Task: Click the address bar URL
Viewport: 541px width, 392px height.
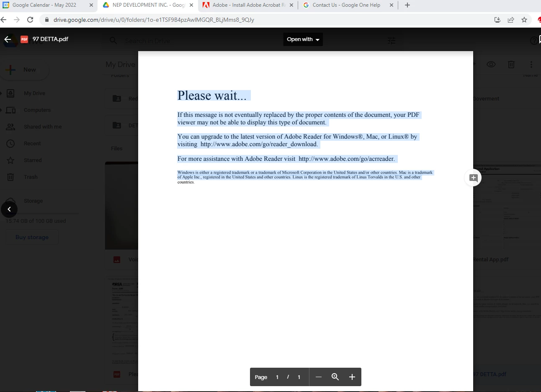Action: (154, 20)
